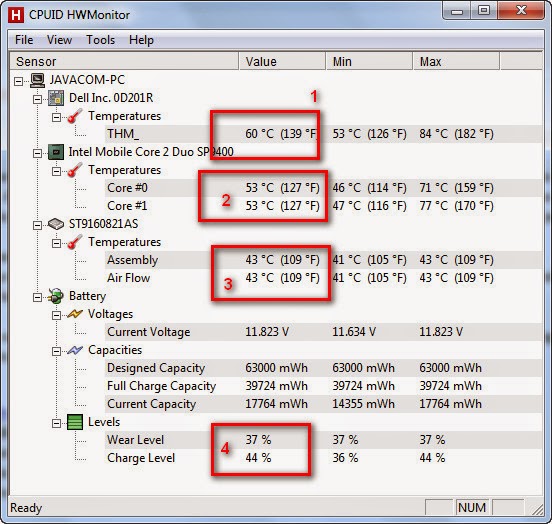Select the Core #1 row

pyautogui.click(x=323, y=206)
